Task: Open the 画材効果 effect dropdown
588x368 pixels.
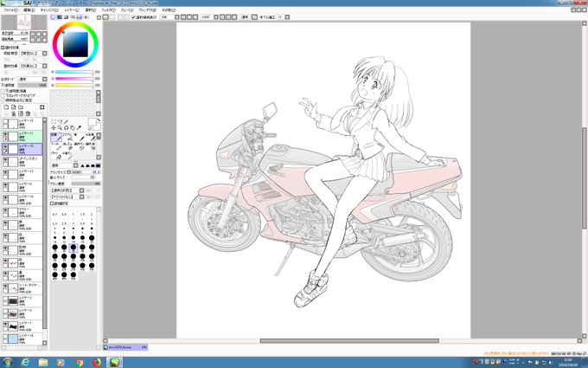Action: pos(34,66)
